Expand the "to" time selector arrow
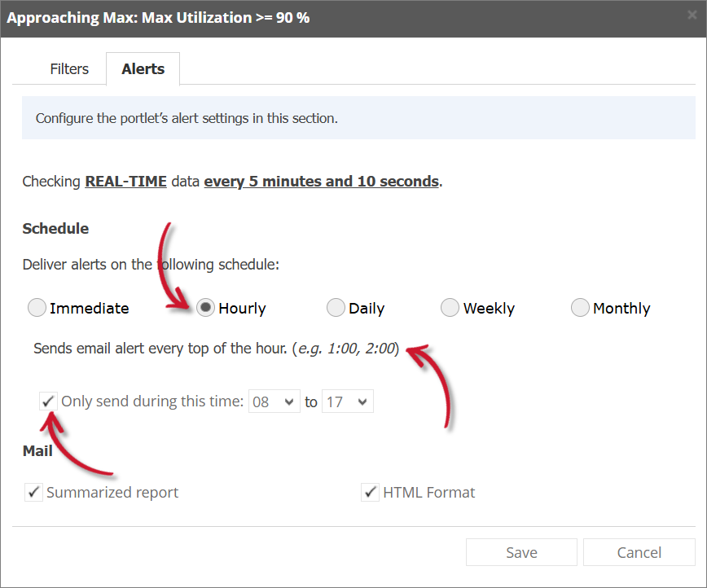The height and width of the screenshot is (588, 707). (362, 401)
